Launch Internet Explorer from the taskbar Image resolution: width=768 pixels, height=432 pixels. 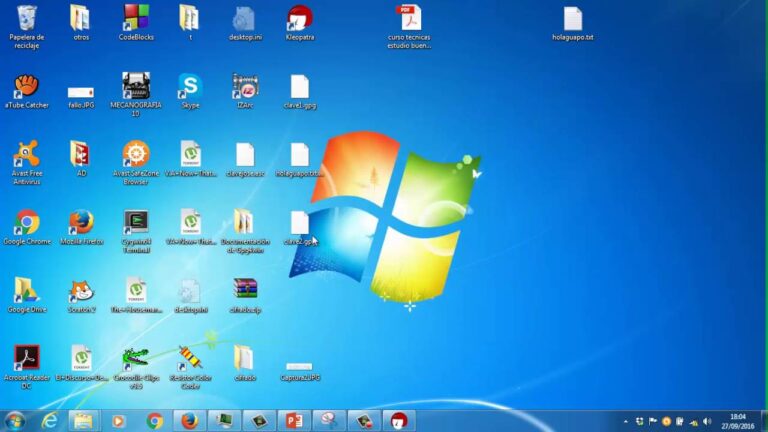coord(49,421)
